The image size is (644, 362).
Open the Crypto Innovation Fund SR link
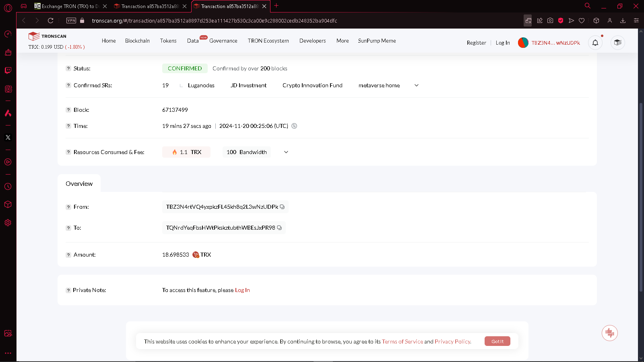click(312, 85)
